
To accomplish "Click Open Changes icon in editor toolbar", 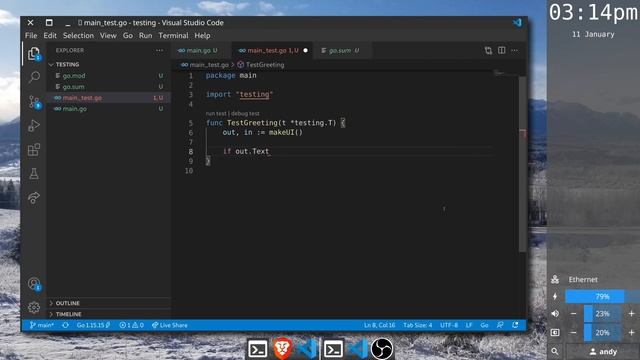I will (x=488, y=50).
